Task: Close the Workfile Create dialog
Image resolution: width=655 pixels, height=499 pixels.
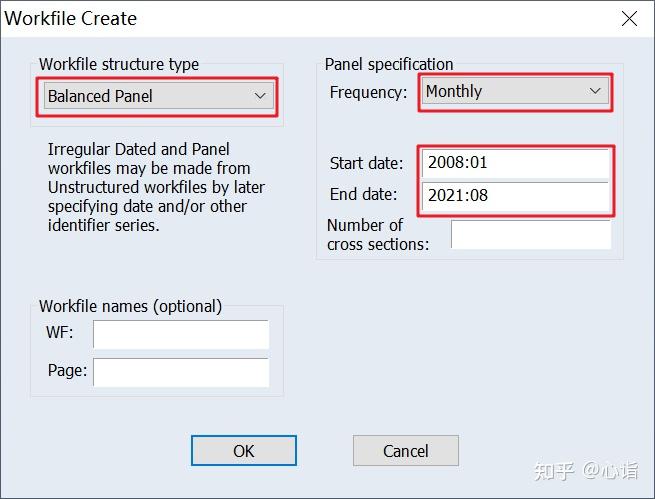Action: pos(629,19)
